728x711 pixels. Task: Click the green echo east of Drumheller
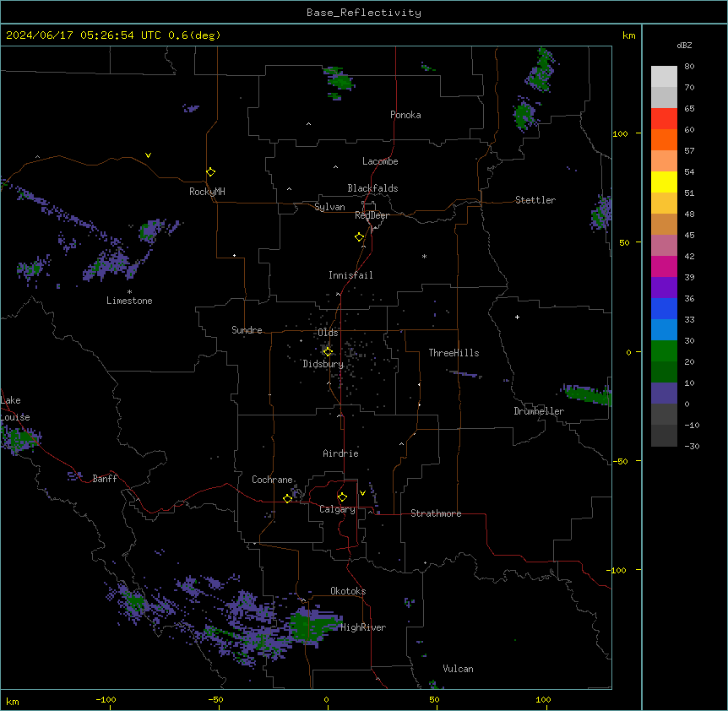pyautogui.click(x=587, y=394)
